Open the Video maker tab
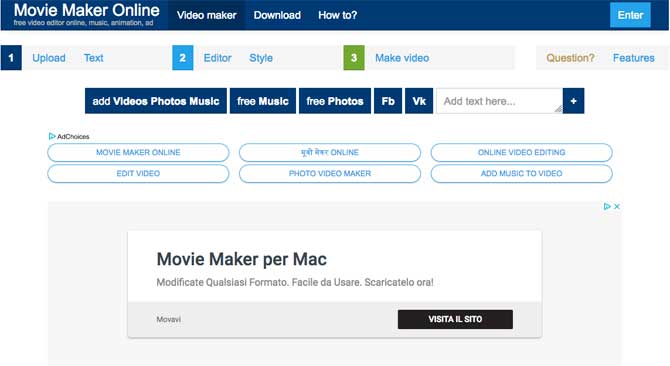Image resolution: width=670 pixels, height=366 pixels. [206, 15]
